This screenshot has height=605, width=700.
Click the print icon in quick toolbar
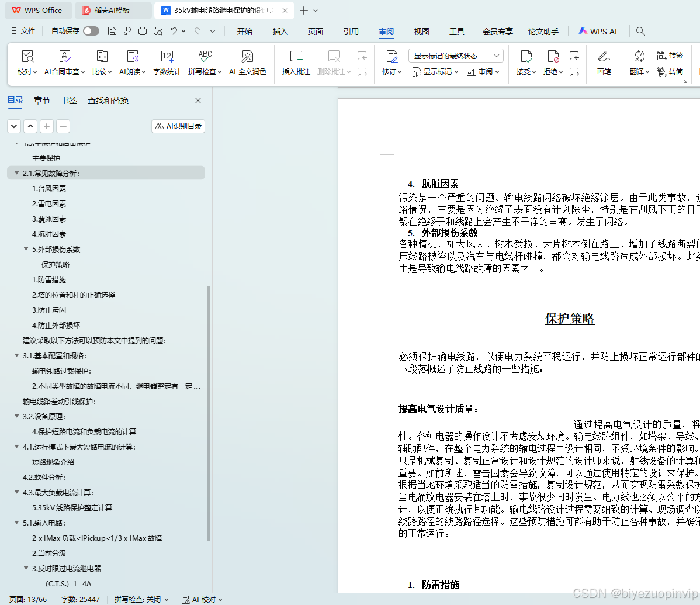pos(143,31)
